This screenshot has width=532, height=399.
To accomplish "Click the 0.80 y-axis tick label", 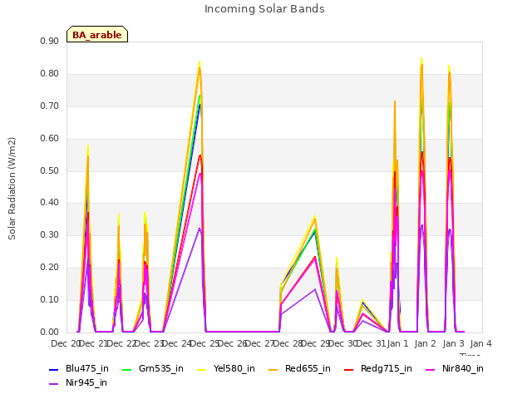I will point(49,74).
